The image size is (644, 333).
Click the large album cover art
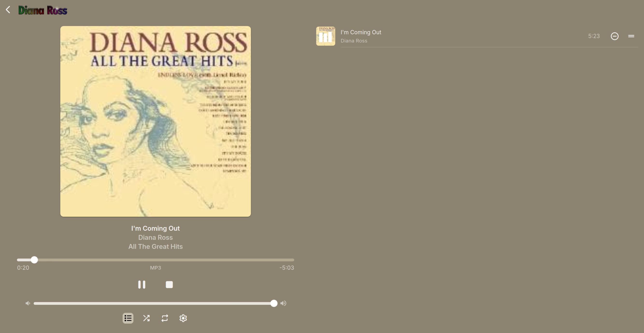click(x=156, y=121)
